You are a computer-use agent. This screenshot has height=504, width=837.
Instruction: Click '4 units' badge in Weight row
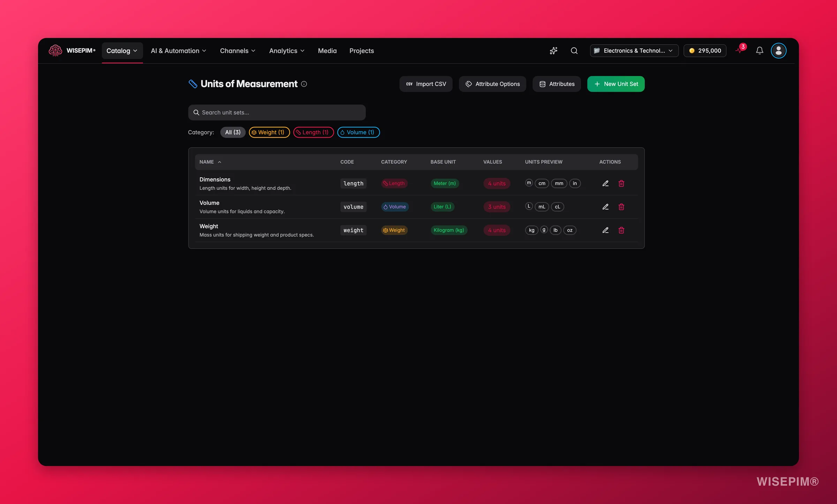pyautogui.click(x=497, y=230)
